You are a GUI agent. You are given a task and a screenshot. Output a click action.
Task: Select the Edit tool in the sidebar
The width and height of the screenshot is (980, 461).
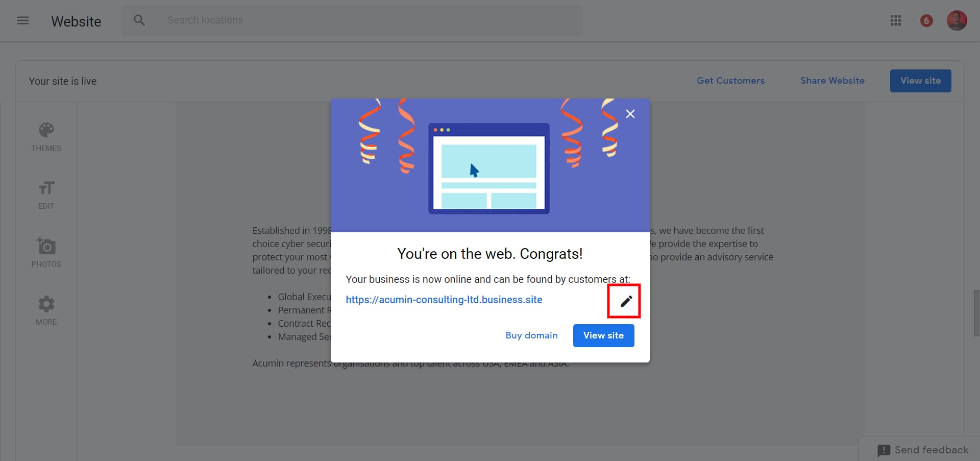click(x=46, y=194)
